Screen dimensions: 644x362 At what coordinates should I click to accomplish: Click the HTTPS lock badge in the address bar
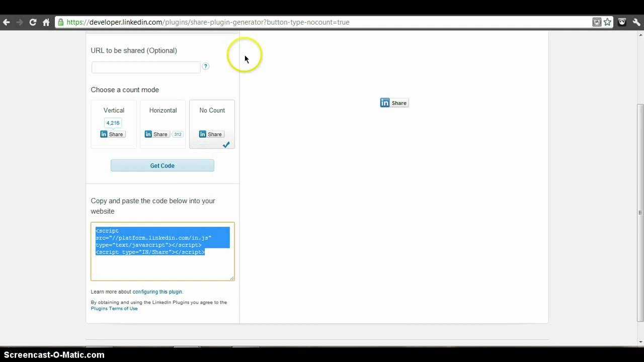(x=60, y=22)
